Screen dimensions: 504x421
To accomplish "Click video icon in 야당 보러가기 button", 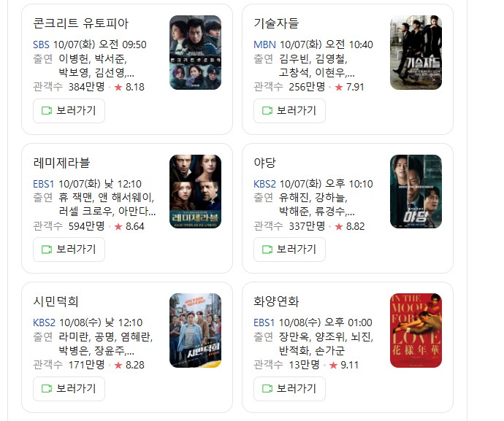I will (x=267, y=250).
